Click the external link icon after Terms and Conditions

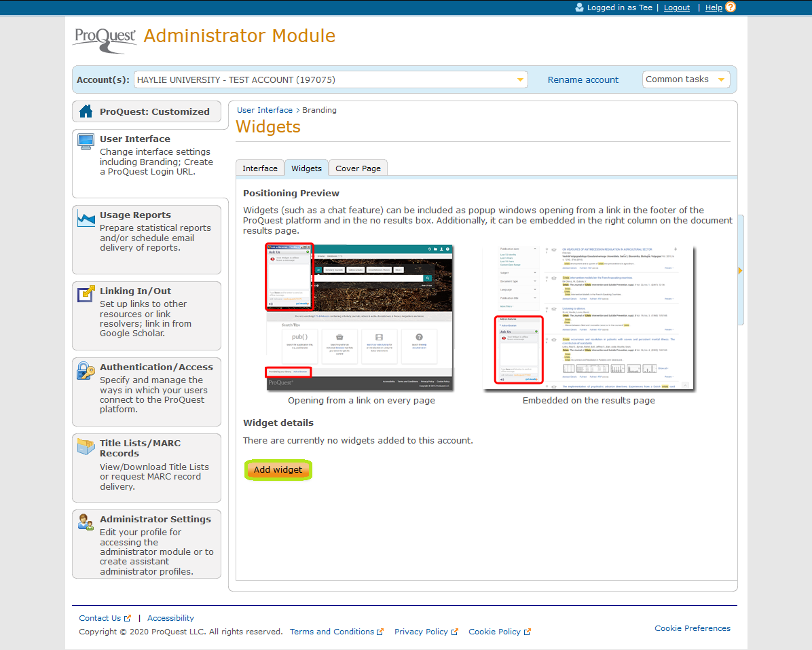380,632
